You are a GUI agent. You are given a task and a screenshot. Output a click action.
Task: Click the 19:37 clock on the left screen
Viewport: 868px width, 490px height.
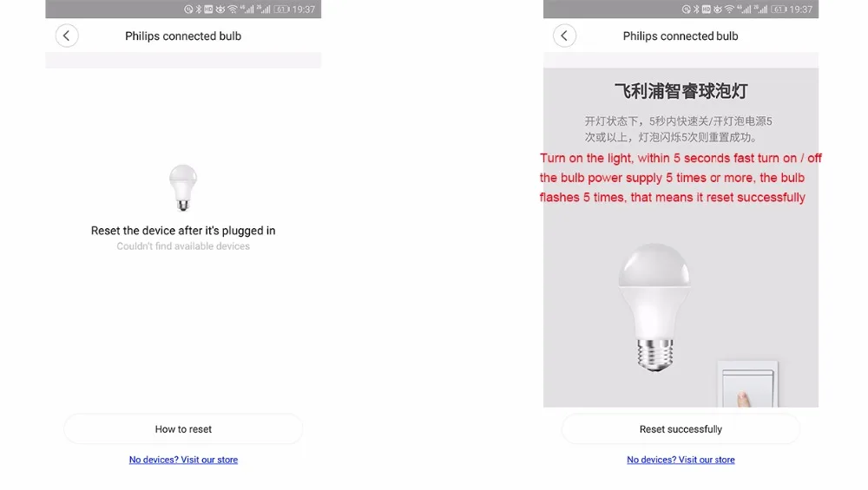pyautogui.click(x=303, y=10)
